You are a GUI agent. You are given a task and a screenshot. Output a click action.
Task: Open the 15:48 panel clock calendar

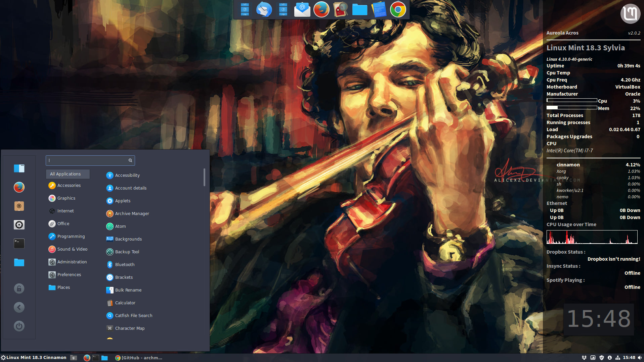(629, 358)
